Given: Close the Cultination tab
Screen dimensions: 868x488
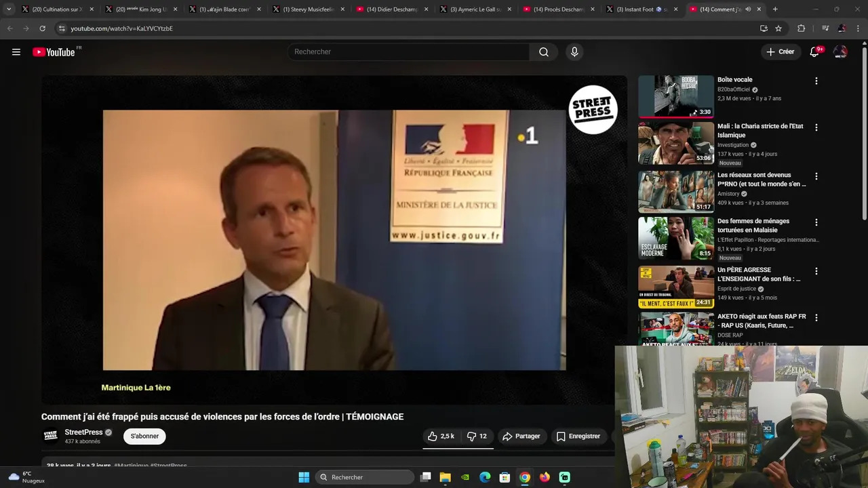Looking at the screenshot, I should 92,9.
